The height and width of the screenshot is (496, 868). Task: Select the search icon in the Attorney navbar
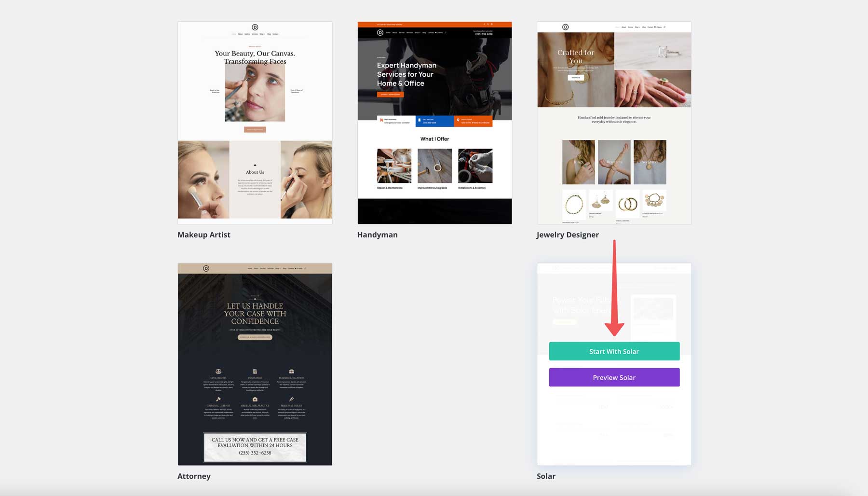click(305, 268)
